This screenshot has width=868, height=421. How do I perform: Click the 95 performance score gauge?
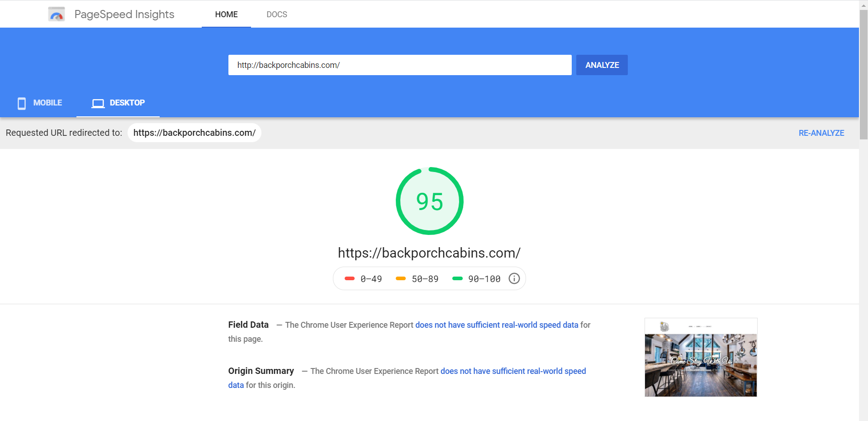[x=429, y=201]
